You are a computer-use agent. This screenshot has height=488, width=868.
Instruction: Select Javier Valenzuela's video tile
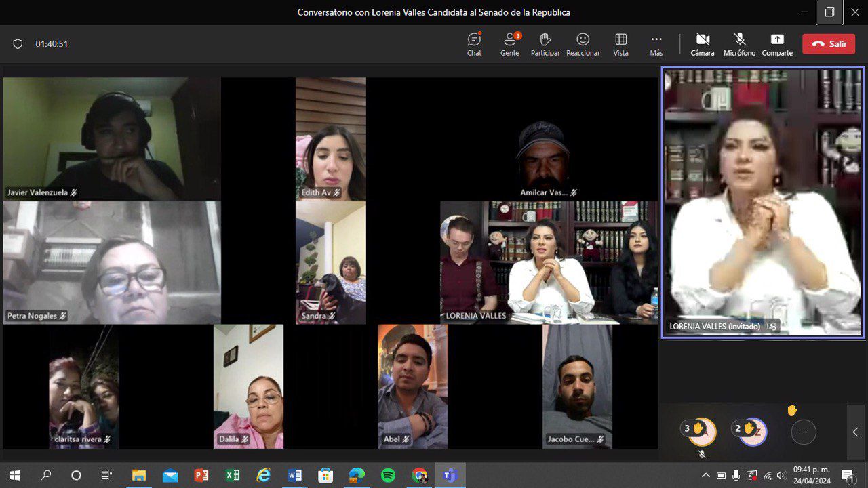pyautogui.click(x=112, y=138)
